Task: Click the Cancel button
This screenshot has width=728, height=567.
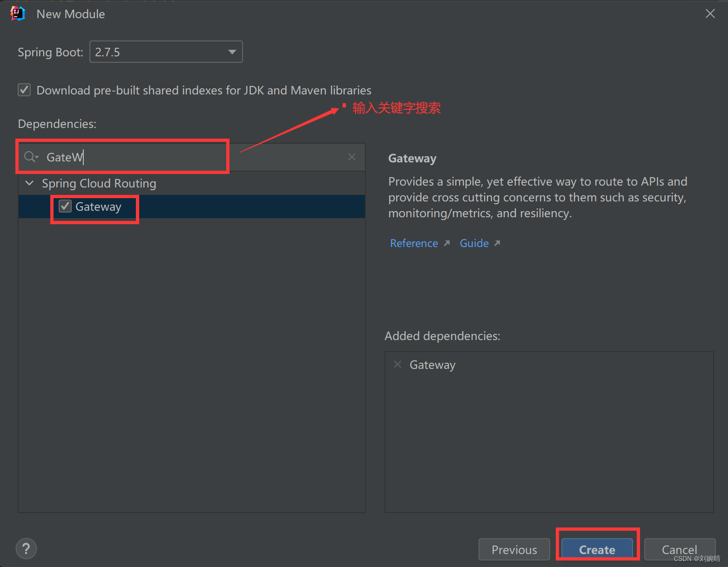Action: click(679, 549)
